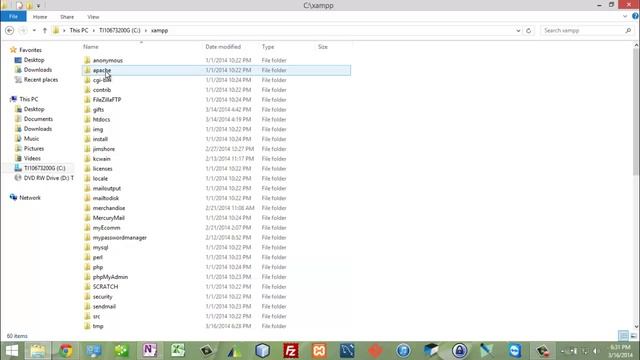This screenshot has width=640, height=360.
Task: Select the phpMyAdmin folder
Action: 110,277
